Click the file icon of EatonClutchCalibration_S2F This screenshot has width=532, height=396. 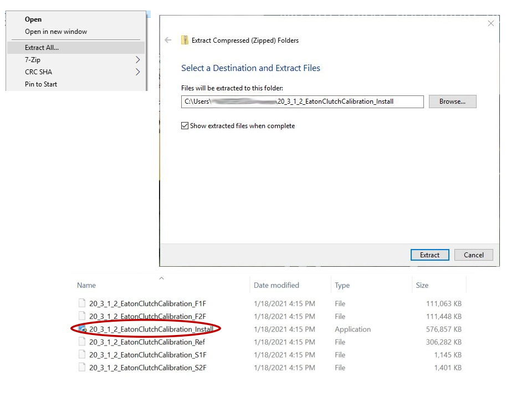[x=82, y=367]
